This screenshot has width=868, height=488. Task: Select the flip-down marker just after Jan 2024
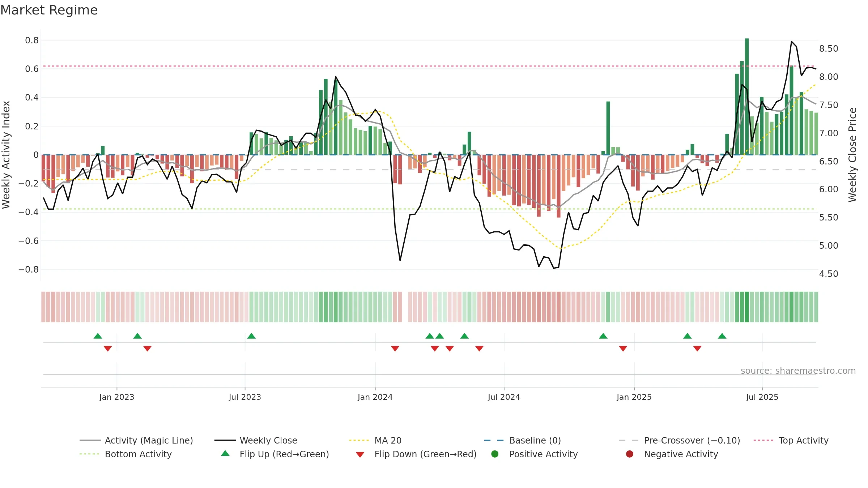click(x=395, y=348)
